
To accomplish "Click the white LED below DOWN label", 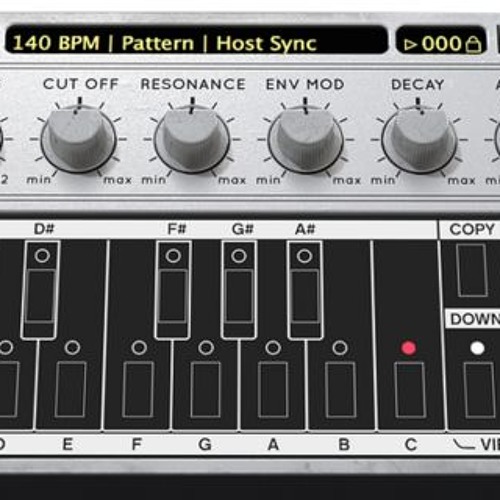I will coord(477,348).
